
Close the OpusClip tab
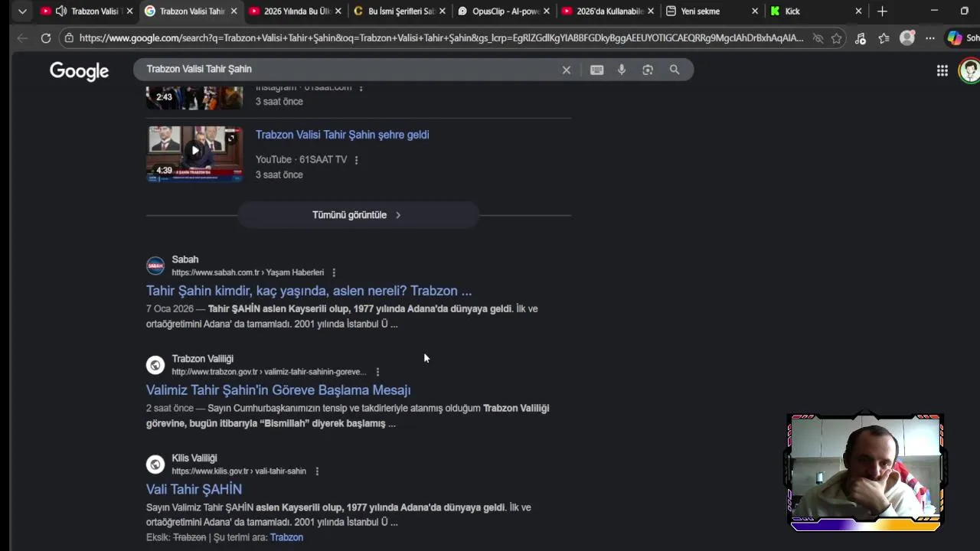(x=546, y=11)
